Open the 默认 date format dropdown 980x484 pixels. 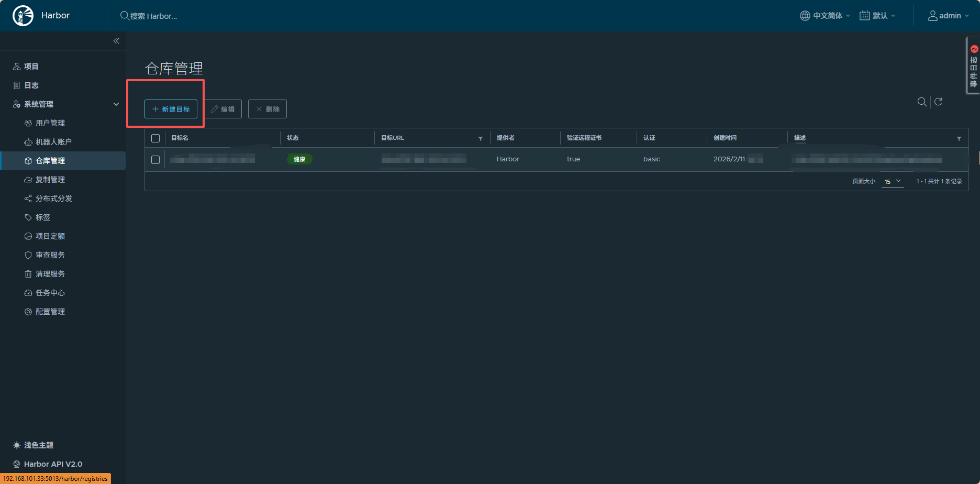(877, 16)
